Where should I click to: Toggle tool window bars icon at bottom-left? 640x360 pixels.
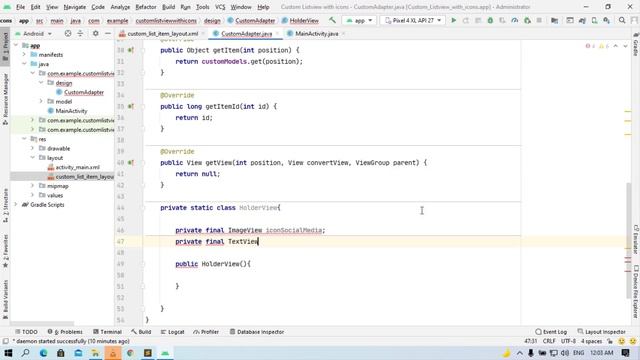pos(5,341)
